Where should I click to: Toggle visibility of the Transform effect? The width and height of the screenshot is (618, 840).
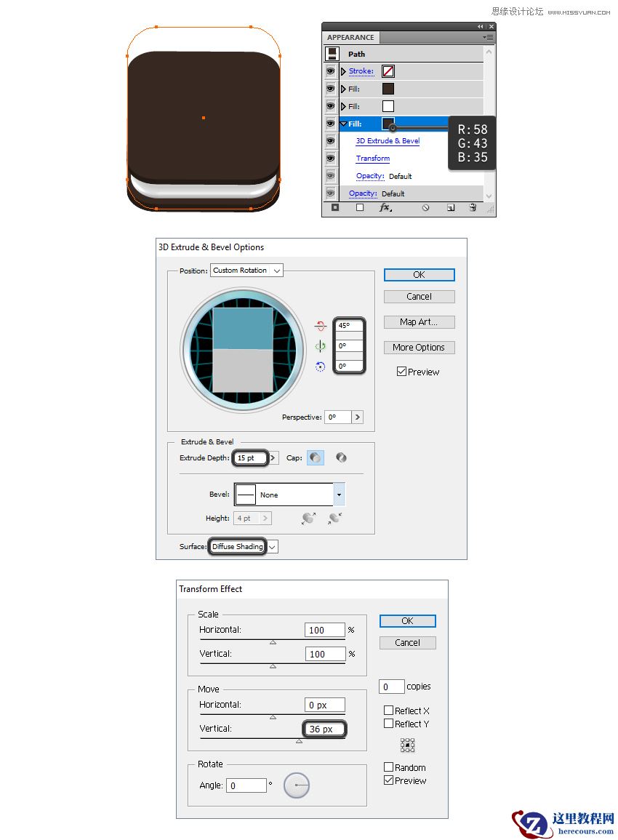pos(330,159)
